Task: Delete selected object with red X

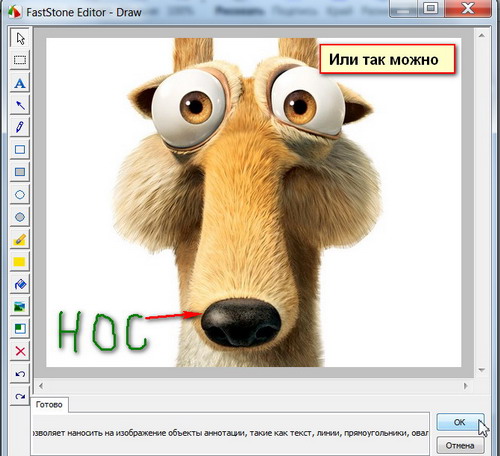Action: coord(20,351)
